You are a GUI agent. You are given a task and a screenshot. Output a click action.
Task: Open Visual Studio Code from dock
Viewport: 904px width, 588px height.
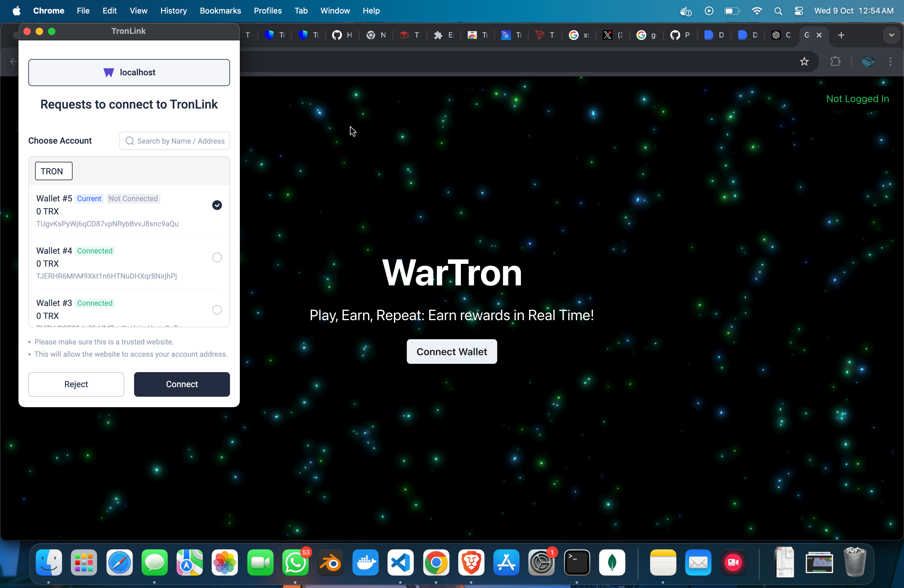click(x=400, y=562)
